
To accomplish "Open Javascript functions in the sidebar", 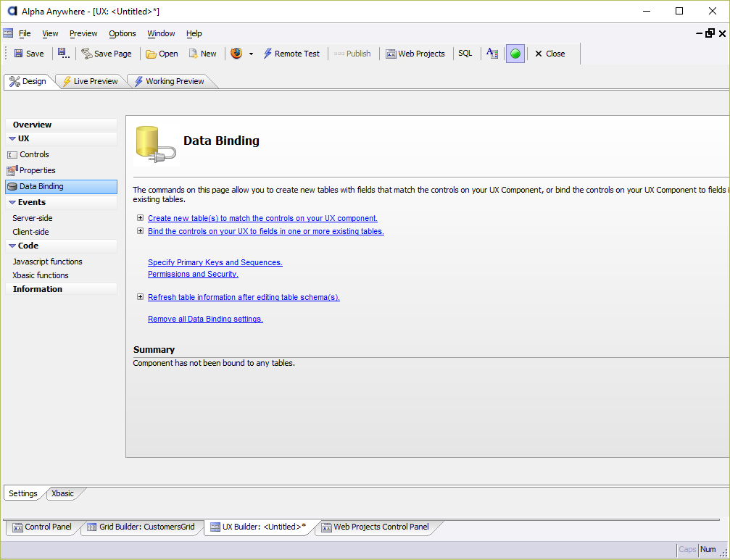I will click(48, 262).
